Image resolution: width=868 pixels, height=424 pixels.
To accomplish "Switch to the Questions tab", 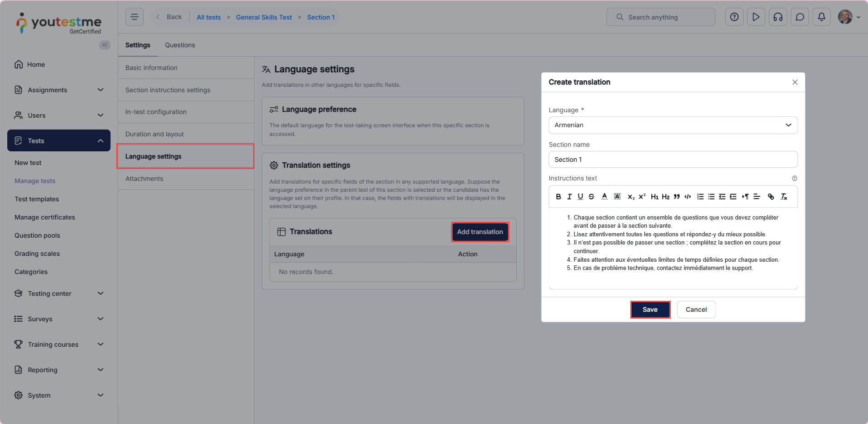I will pyautogui.click(x=180, y=45).
